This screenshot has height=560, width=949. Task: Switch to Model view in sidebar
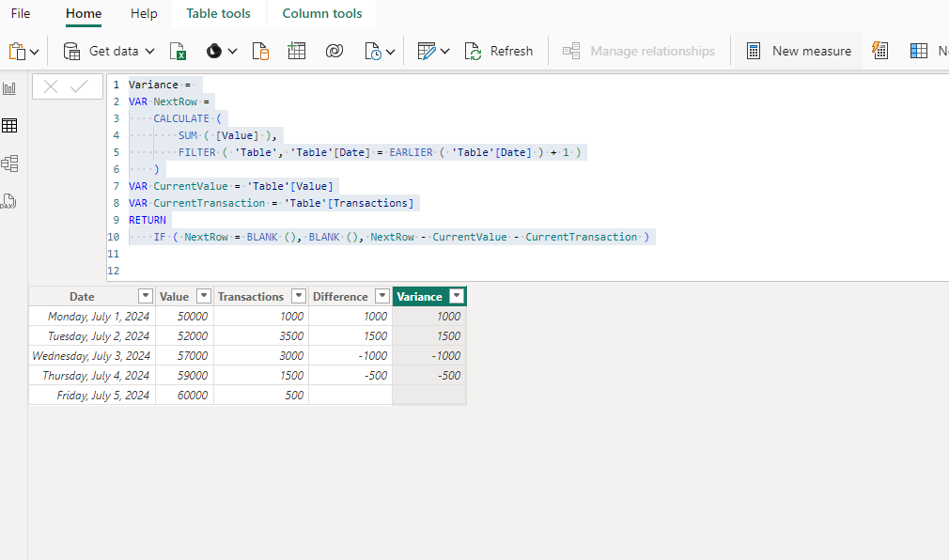coord(9,163)
